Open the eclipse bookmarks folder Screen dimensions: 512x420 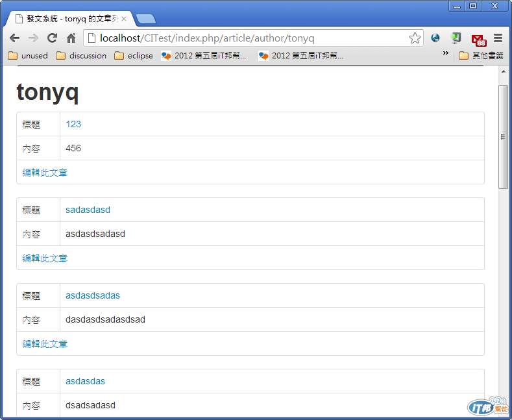pyautogui.click(x=134, y=56)
